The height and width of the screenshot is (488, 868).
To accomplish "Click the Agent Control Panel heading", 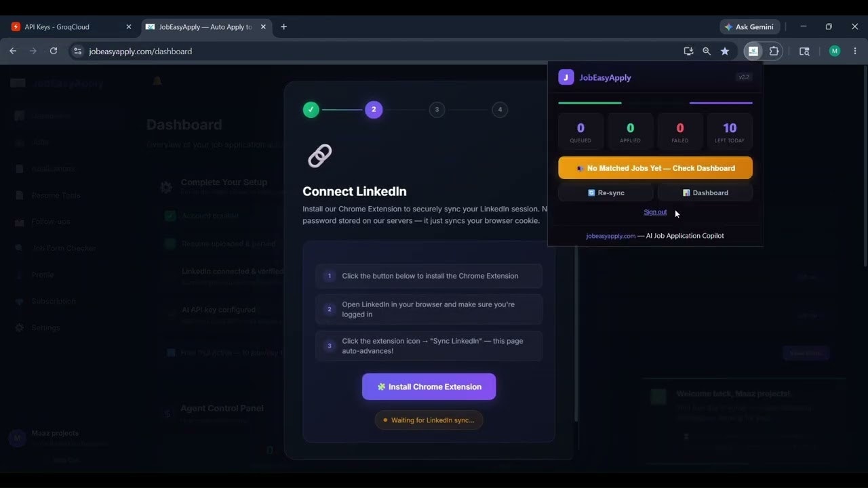I will (222, 408).
